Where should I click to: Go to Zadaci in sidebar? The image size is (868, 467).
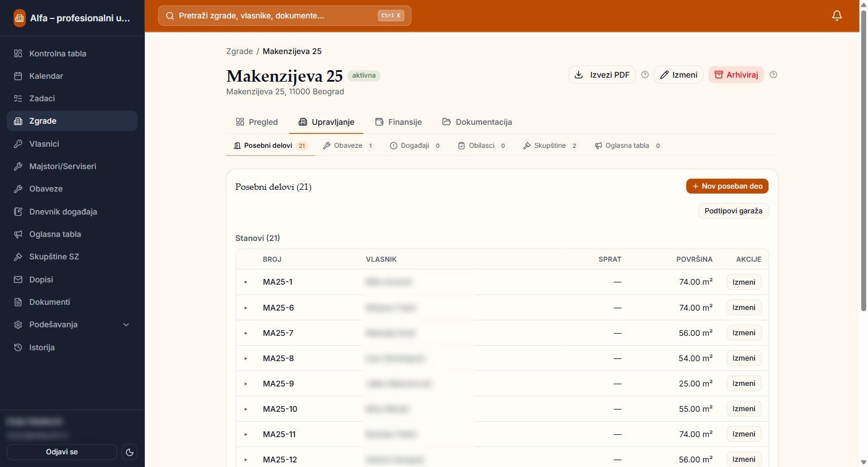pos(72,98)
